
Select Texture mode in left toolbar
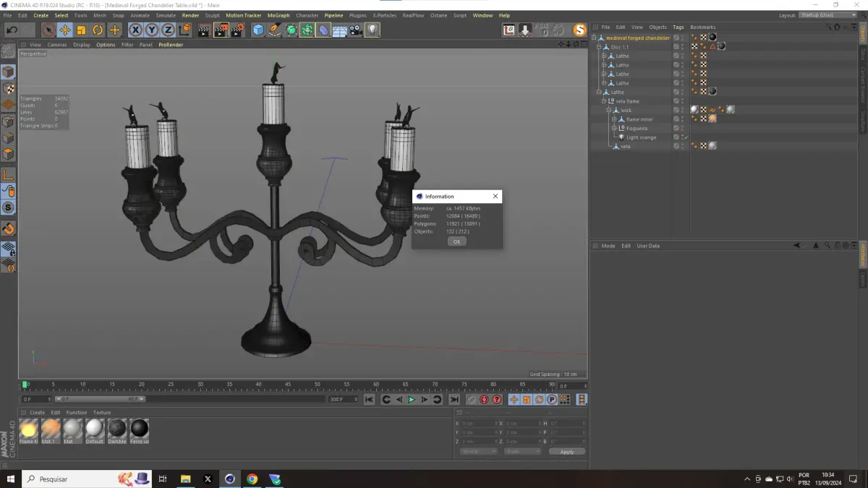[x=8, y=88]
